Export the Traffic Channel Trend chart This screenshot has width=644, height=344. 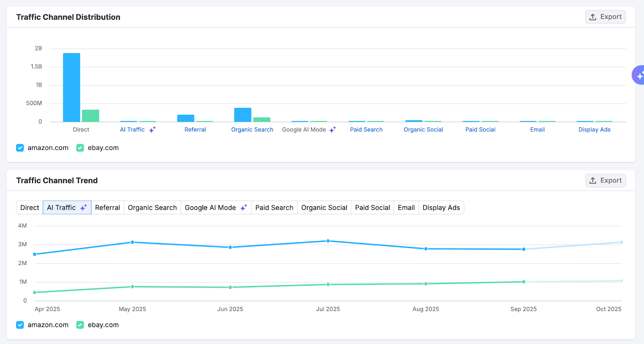(605, 180)
